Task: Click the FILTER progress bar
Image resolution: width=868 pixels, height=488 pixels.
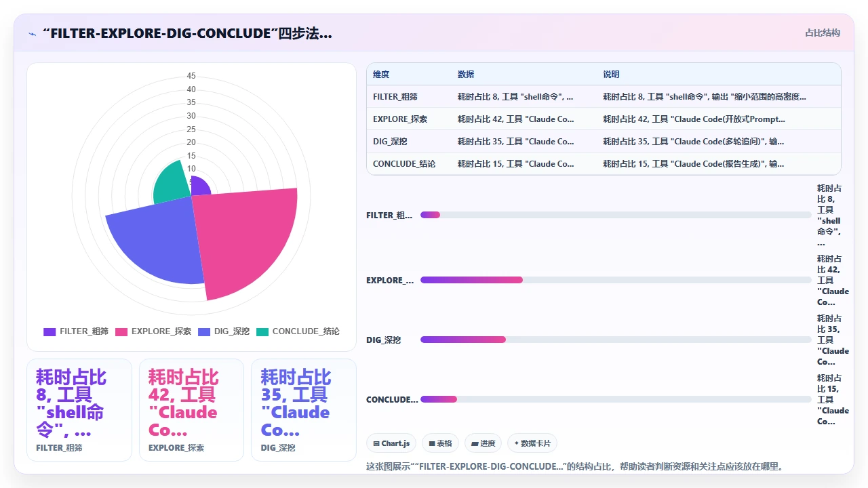Action: click(x=616, y=215)
